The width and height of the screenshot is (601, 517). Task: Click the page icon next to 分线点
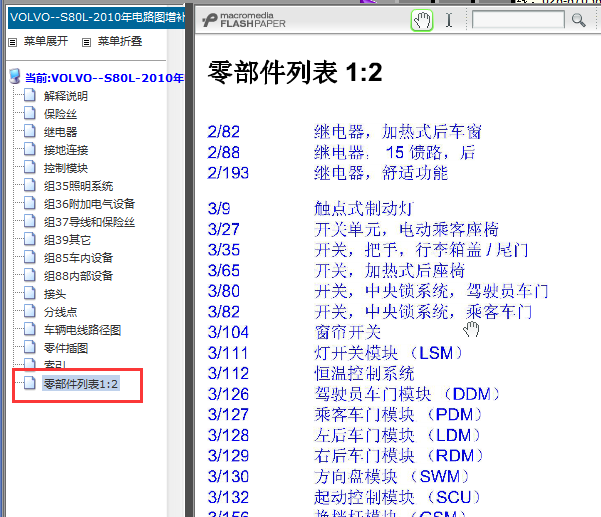click(x=30, y=311)
